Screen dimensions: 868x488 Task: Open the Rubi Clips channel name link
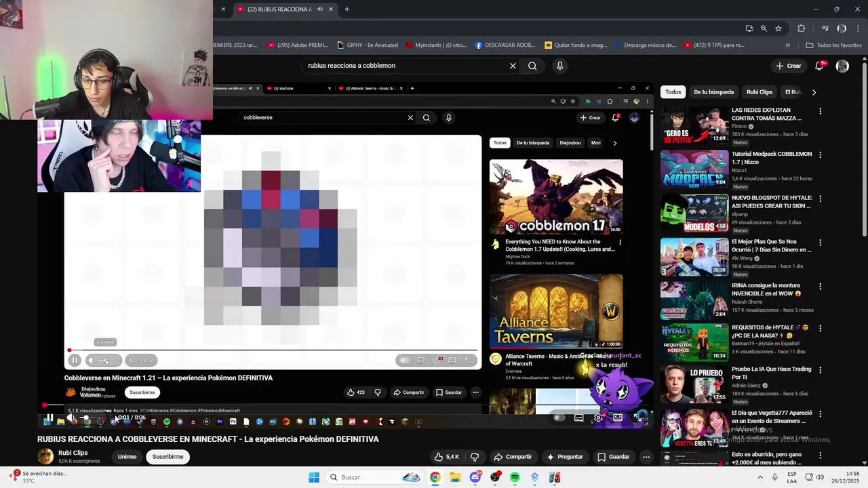click(73, 453)
